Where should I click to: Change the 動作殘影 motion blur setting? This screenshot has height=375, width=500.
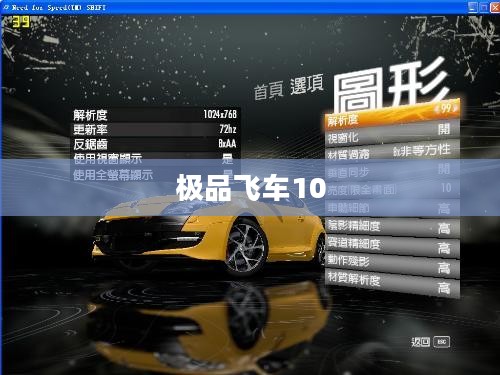click(393, 264)
